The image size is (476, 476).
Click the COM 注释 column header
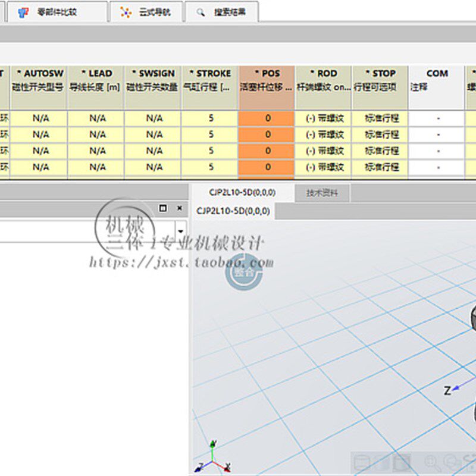[x=437, y=87]
